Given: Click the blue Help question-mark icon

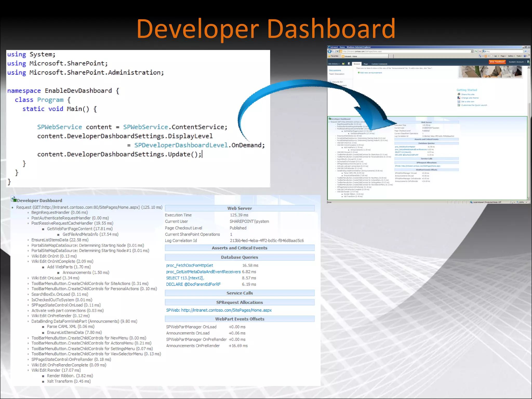Looking at the screenshot, I should [525, 56].
